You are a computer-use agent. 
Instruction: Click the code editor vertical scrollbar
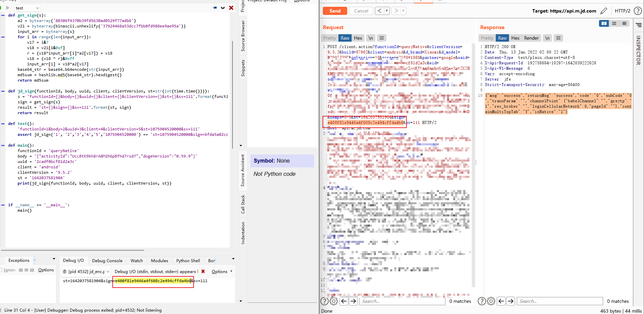(232, 95)
